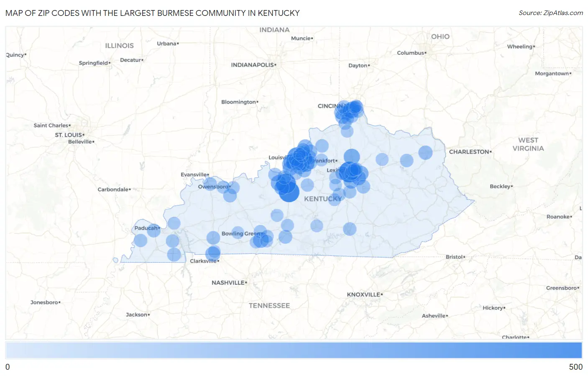Click the Clarksville city label
Viewport: 588px width, 376px height.
(x=203, y=261)
